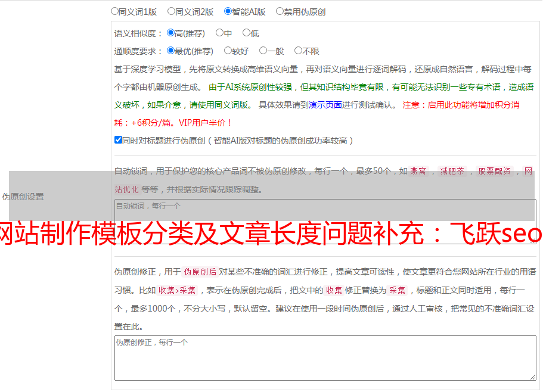The height and width of the screenshot is (392, 543).
Task: Click the 股票配资 example keyword
Action: coord(495,171)
